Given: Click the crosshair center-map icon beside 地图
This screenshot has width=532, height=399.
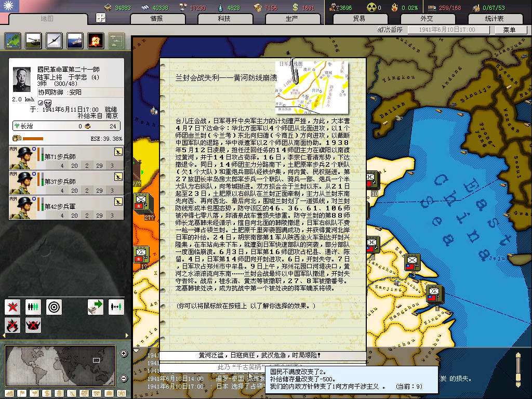Looking at the screenshot, I should click(x=101, y=18).
